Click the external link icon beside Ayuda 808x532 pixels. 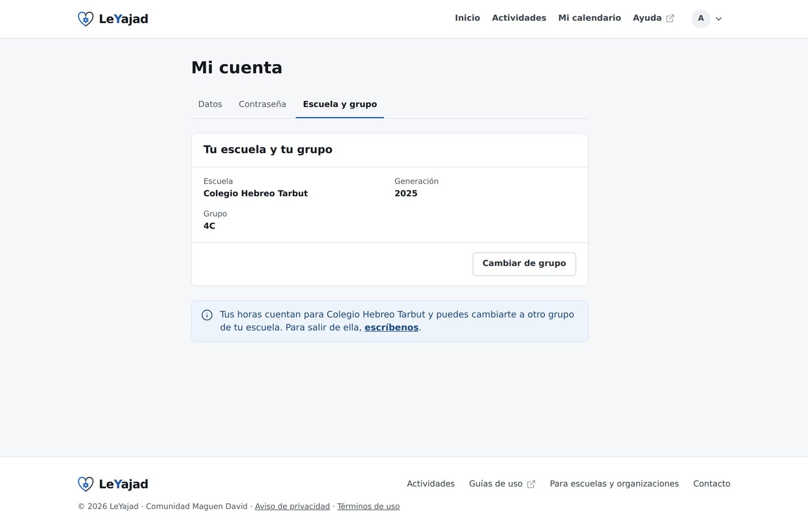670,18
